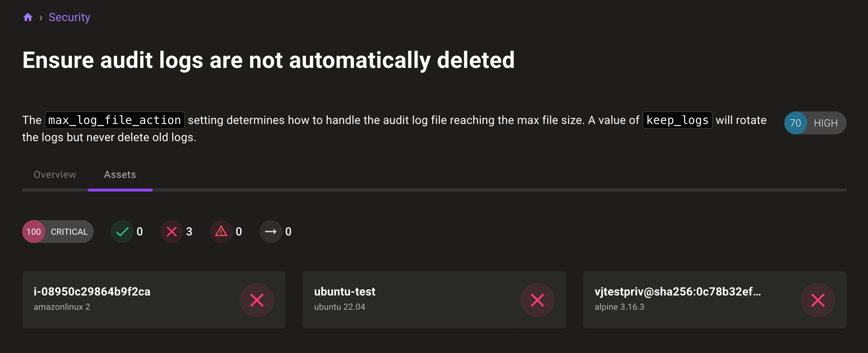This screenshot has height=353, width=868.
Task: Click the fail icon on vjtestpriv image card
Action: coord(818,300)
